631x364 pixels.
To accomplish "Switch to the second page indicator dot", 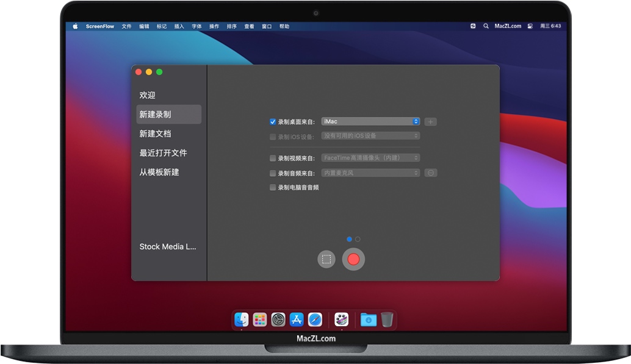I will click(x=358, y=240).
